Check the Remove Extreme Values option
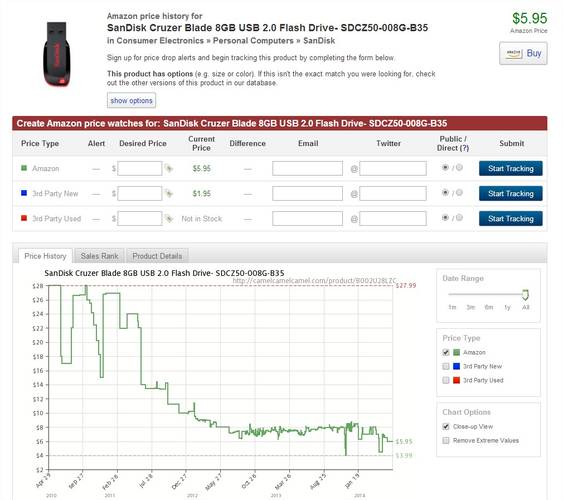Image resolution: width=563 pixels, height=500 pixels. coord(446,440)
